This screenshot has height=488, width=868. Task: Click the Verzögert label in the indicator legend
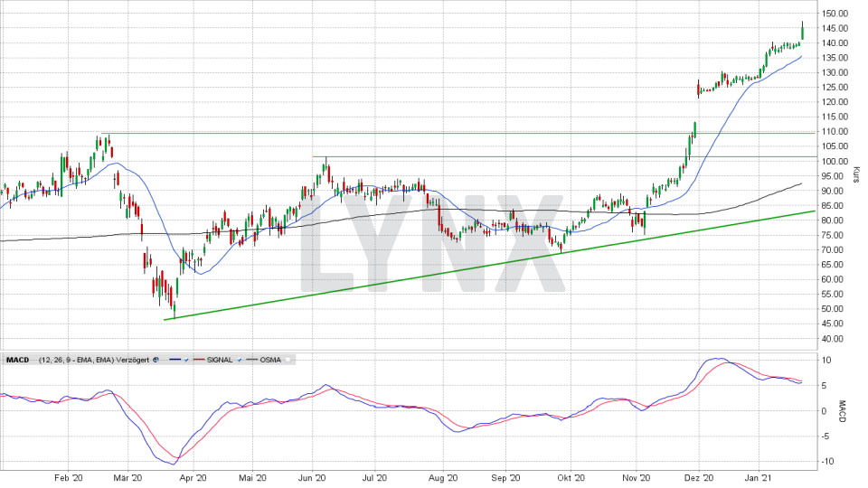[x=133, y=360]
